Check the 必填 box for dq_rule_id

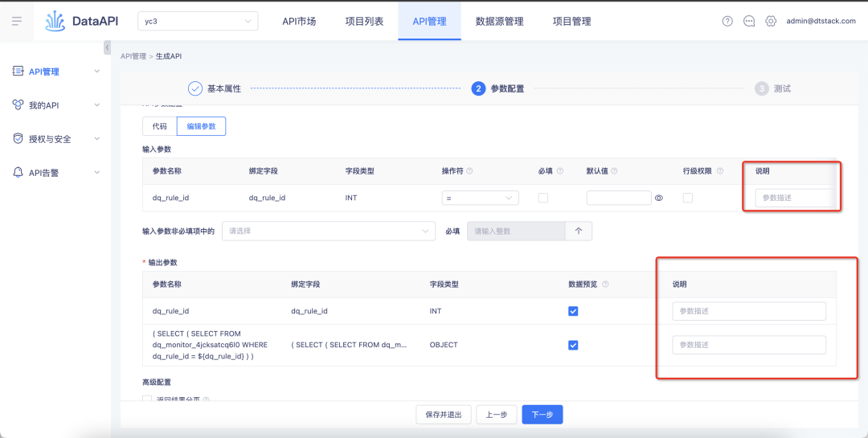tap(543, 198)
